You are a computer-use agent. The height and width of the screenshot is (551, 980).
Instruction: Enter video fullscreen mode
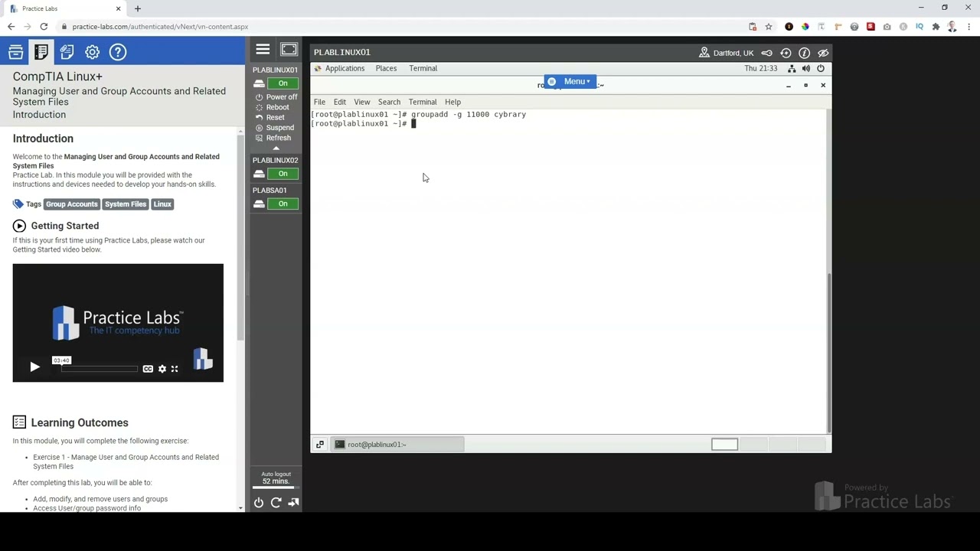[175, 369]
